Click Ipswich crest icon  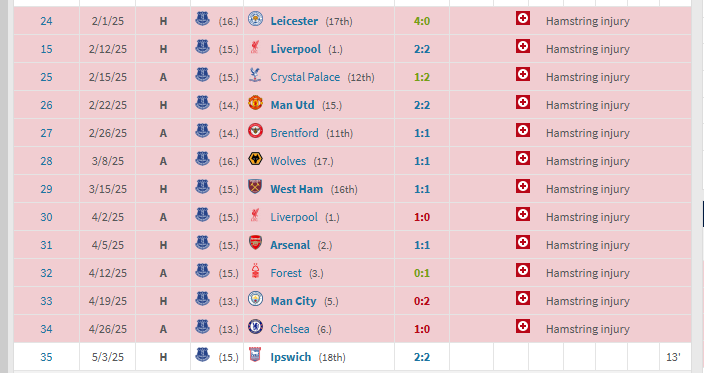[x=255, y=355]
